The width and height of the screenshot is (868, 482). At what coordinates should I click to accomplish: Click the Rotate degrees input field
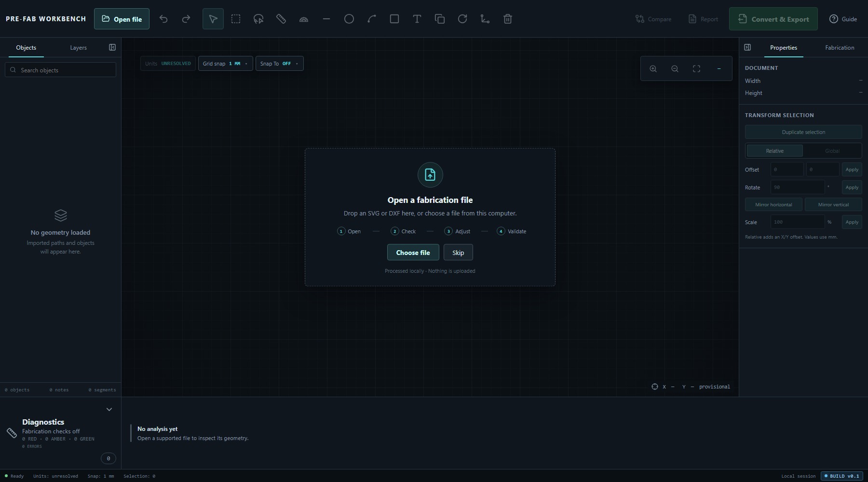tap(797, 187)
